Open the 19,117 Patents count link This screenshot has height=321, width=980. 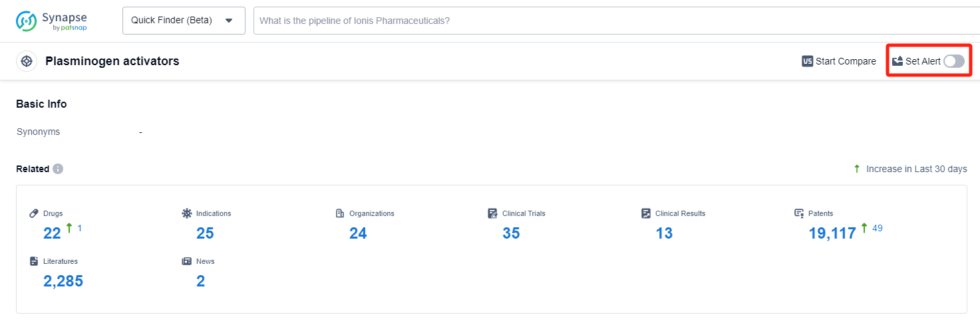coord(832,233)
